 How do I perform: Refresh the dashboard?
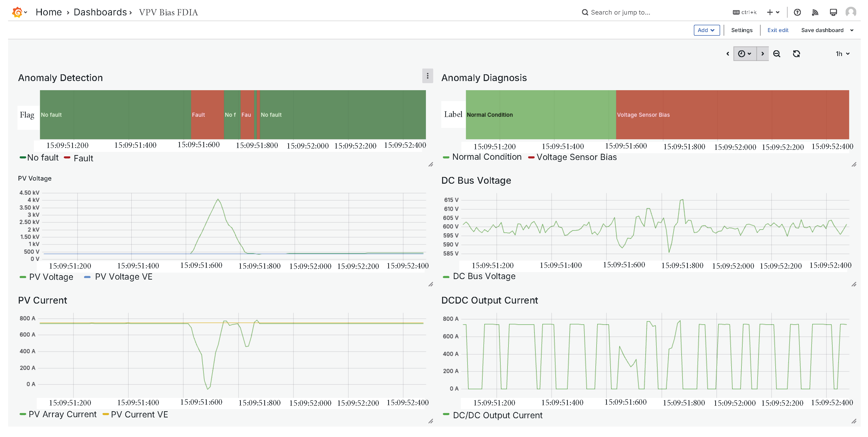tap(796, 54)
